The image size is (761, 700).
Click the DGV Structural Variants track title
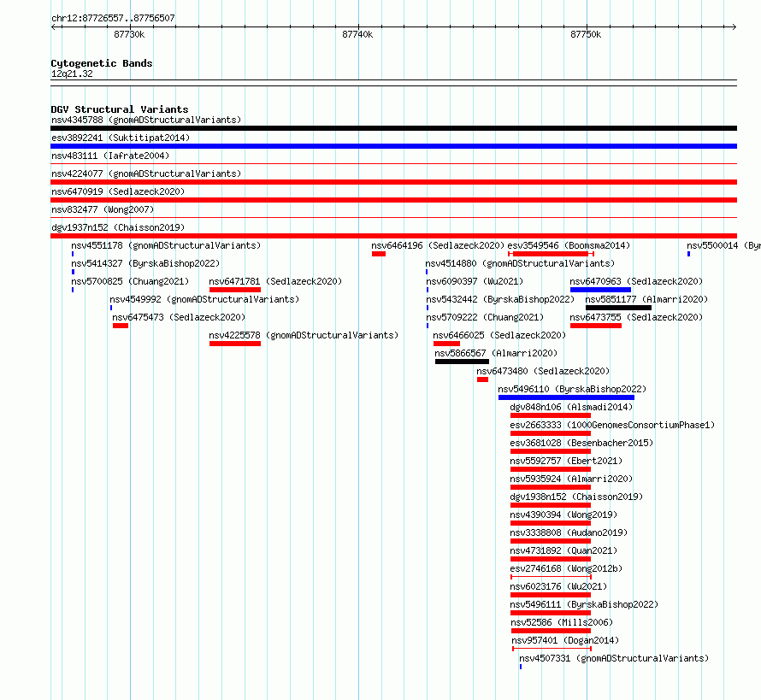[120, 109]
